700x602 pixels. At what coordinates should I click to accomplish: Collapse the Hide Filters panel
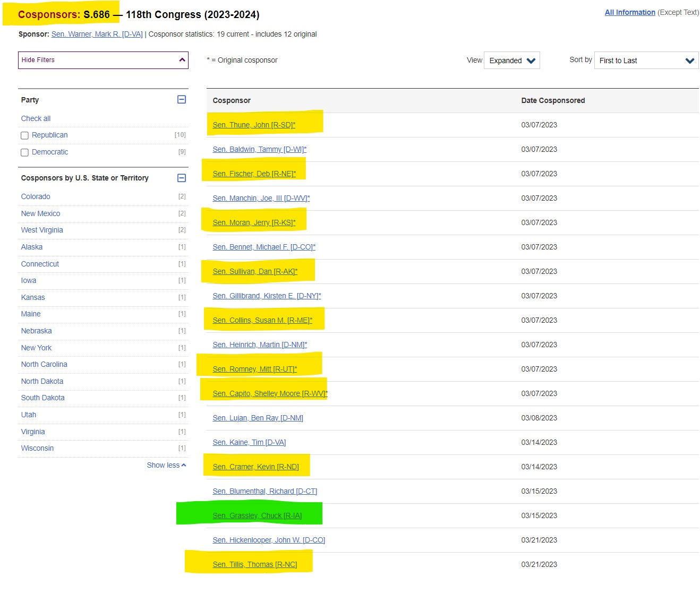pos(103,60)
